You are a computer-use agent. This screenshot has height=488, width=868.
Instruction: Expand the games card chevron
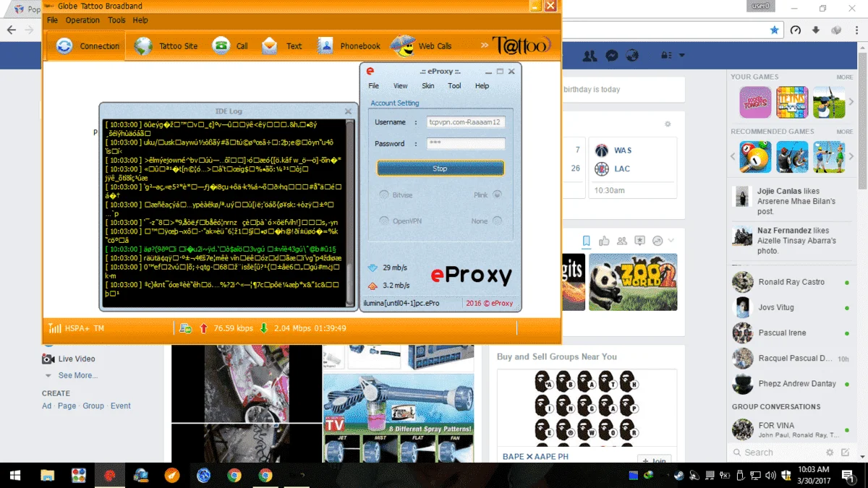671,241
